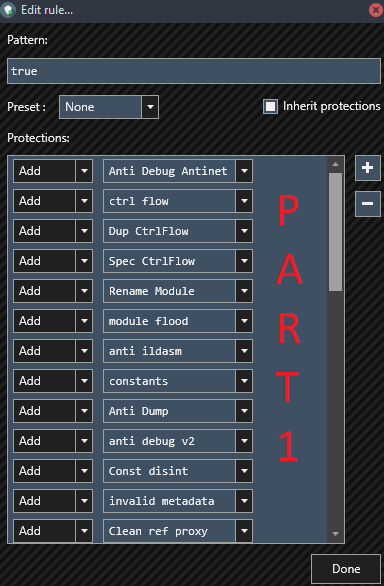
Task: Click the Preset : label
Action: coord(26,107)
